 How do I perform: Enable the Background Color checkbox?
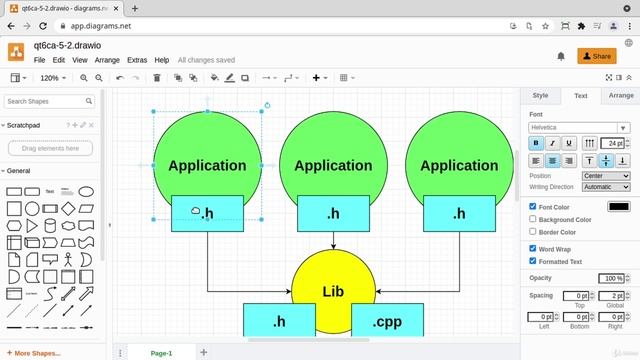click(x=533, y=219)
